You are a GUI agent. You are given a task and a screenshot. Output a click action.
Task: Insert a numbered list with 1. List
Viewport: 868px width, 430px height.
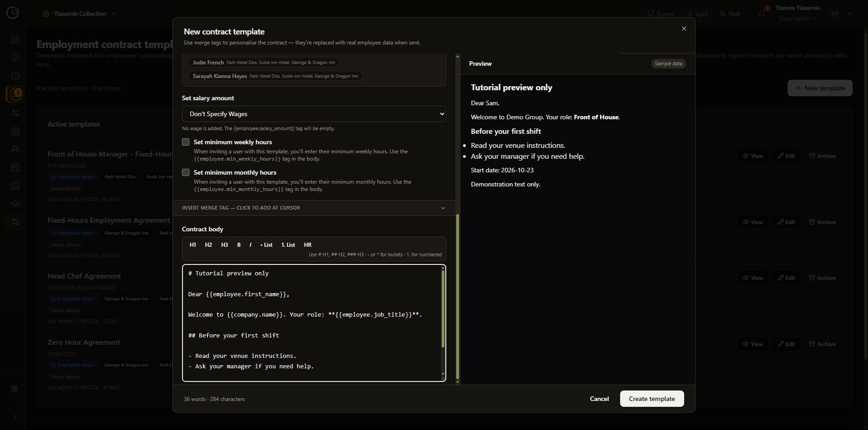point(288,245)
